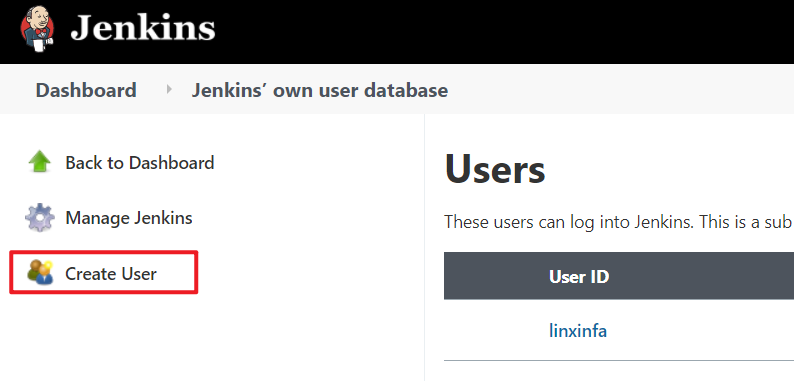Open Jenkins' own user database breadcrumb
The width and height of the screenshot is (794, 381).
pos(320,90)
